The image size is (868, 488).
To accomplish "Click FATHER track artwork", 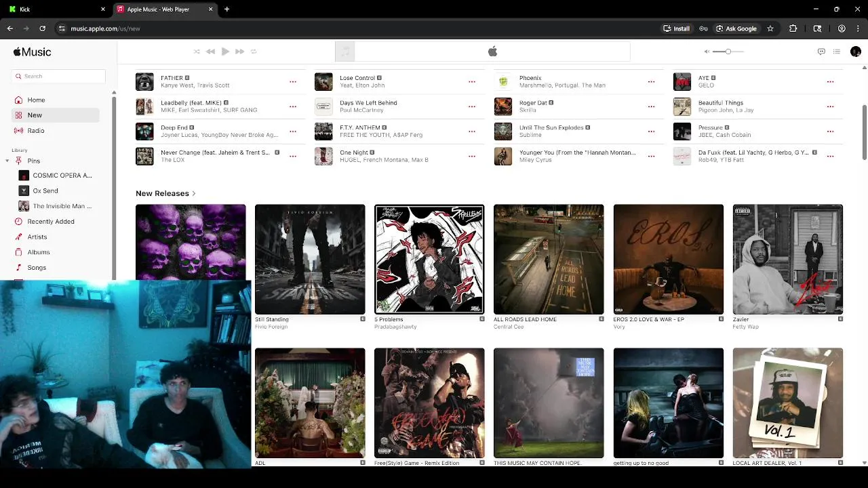I will (144, 81).
